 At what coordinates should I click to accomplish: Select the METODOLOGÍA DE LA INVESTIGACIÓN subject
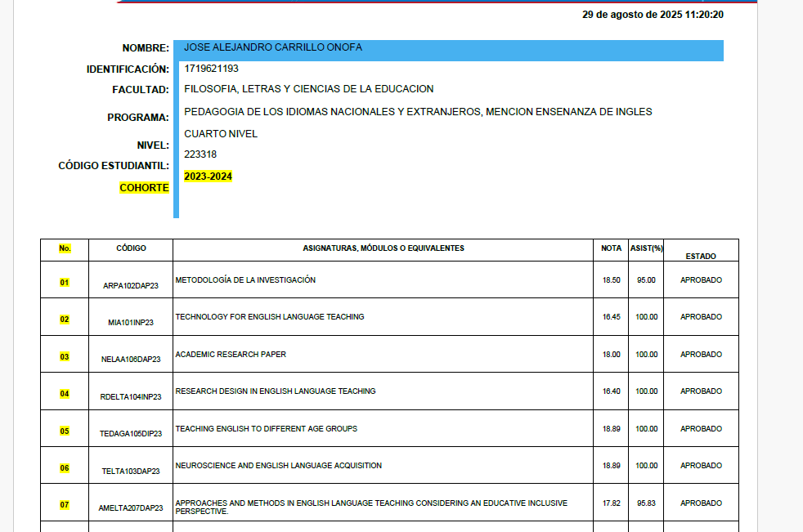point(245,280)
